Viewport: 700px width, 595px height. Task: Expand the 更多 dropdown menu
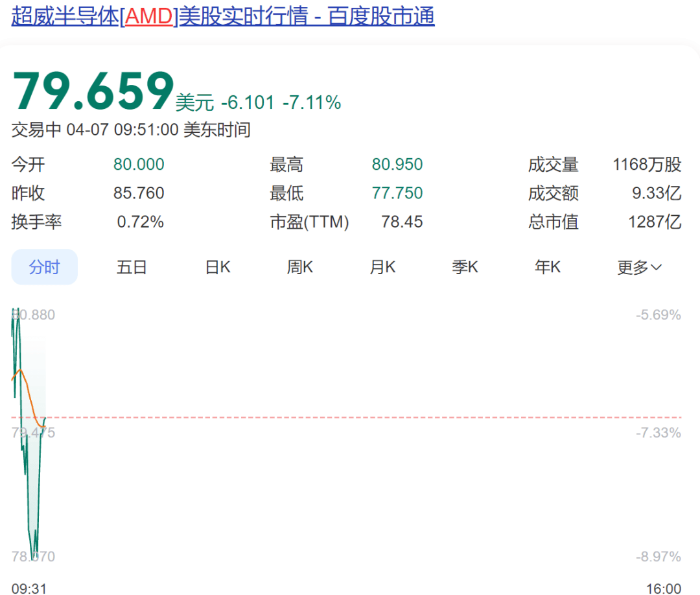(639, 267)
